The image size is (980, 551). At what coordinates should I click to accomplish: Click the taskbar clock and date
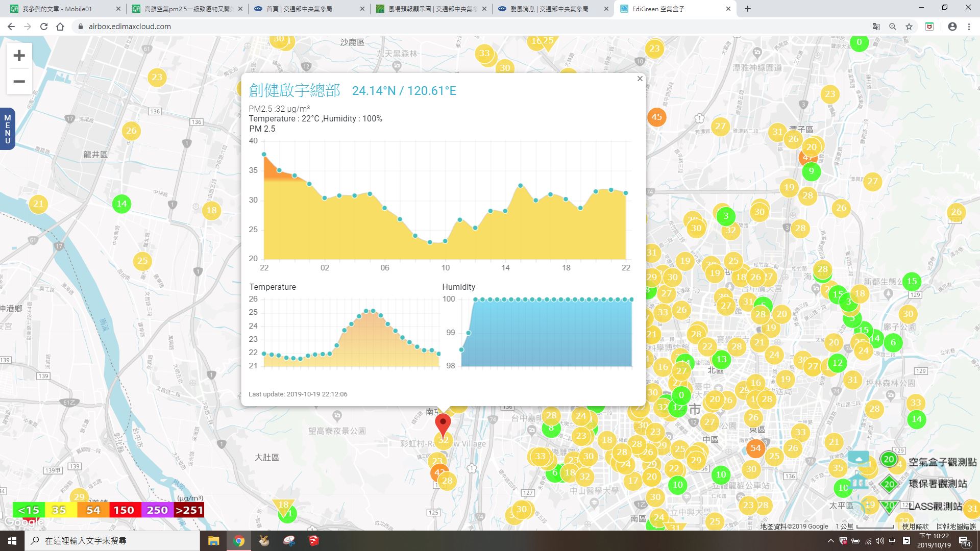(934, 541)
